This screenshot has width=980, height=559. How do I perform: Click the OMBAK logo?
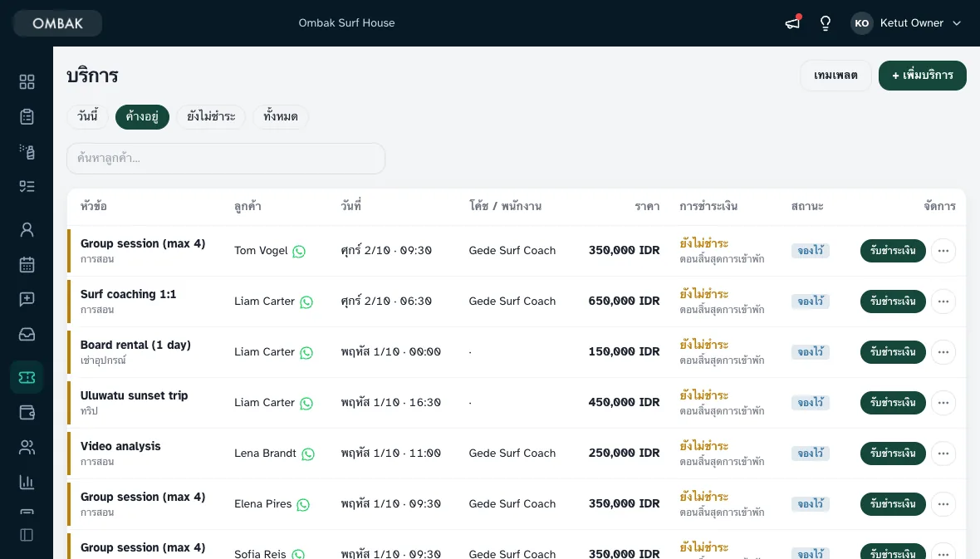[x=57, y=23]
